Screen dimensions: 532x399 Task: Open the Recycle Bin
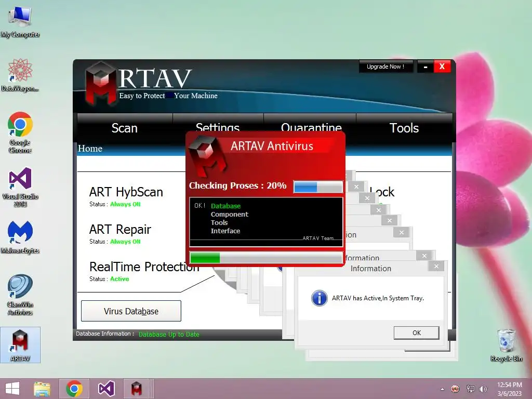click(x=506, y=345)
